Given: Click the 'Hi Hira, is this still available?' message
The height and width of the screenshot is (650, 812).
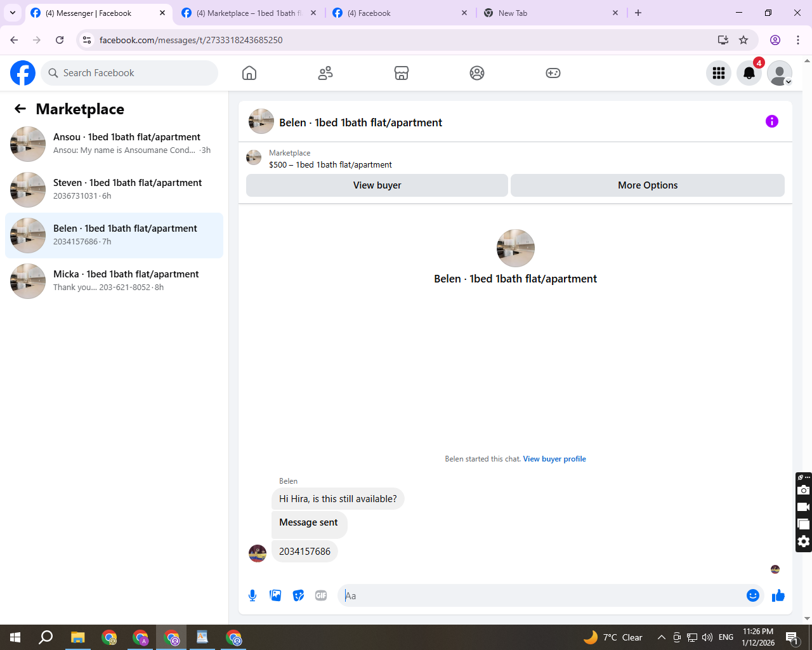Looking at the screenshot, I should [338, 499].
